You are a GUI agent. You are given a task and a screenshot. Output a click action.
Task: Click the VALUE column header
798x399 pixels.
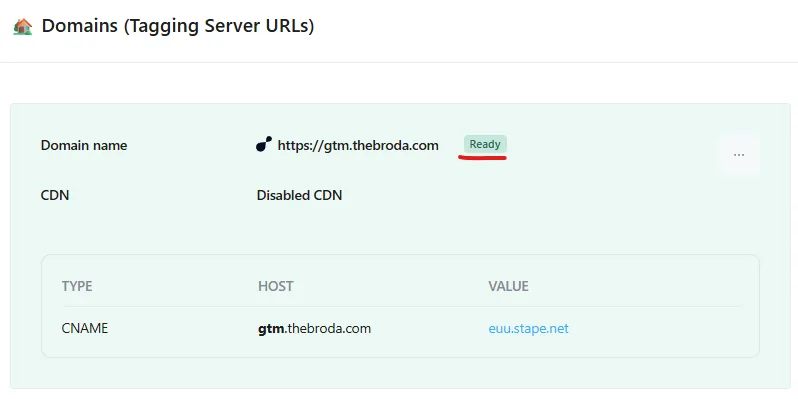point(508,286)
